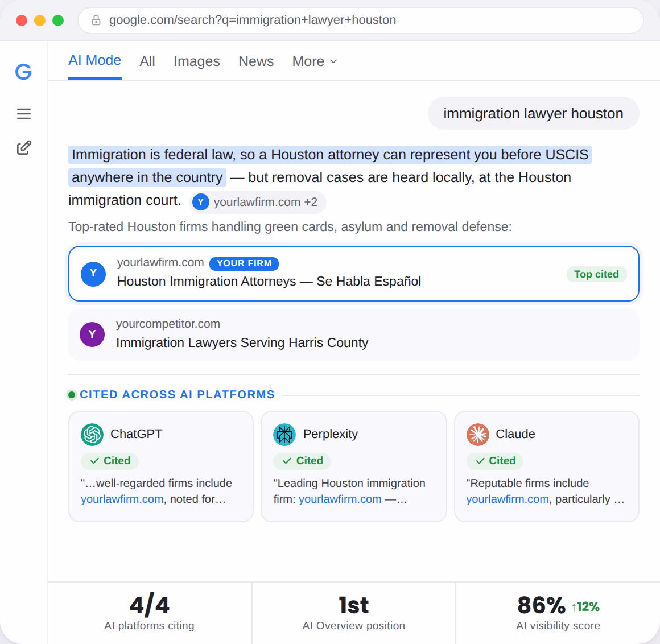Screen dimensions: 660x644
Task: Expand the More dropdown
Action: click(x=315, y=61)
